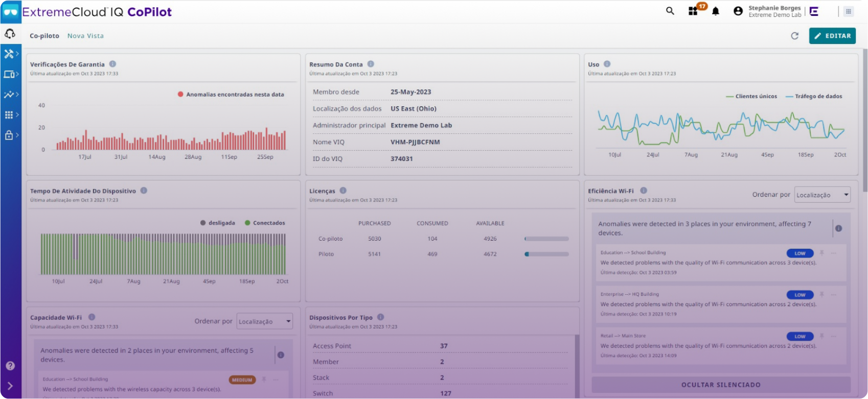
Task: Pin the Enterprise HQ Building anomaly
Action: 822,295
